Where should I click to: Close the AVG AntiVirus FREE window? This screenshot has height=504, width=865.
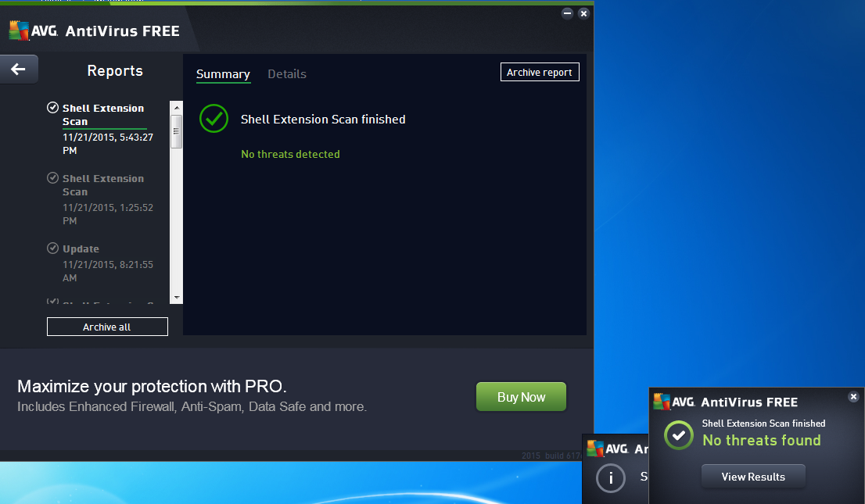(x=583, y=13)
